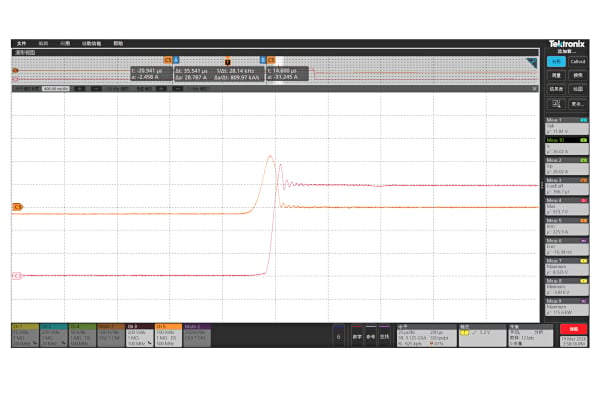Click the add channel 6 button

tap(338, 336)
